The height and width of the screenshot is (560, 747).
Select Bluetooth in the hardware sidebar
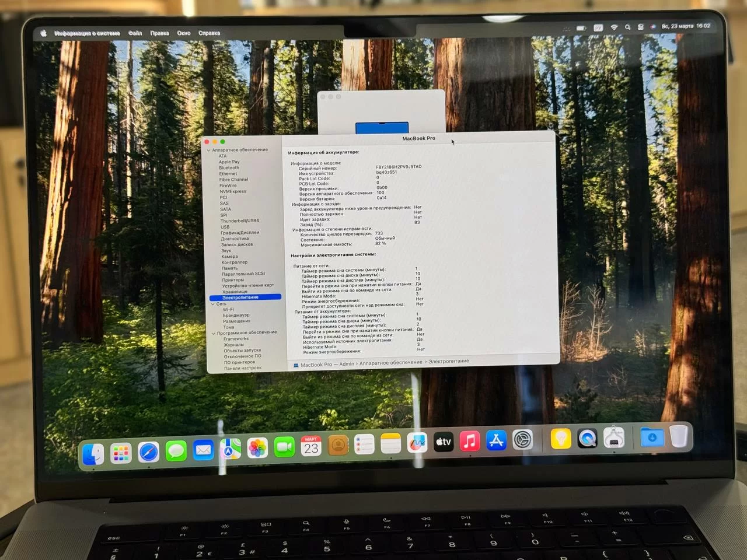tap(228, 167)
